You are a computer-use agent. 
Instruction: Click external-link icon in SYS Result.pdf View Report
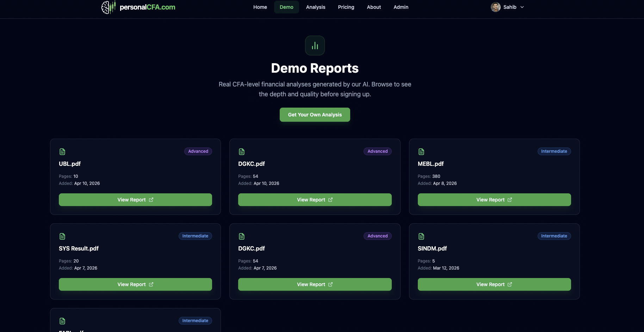[151, 284]
